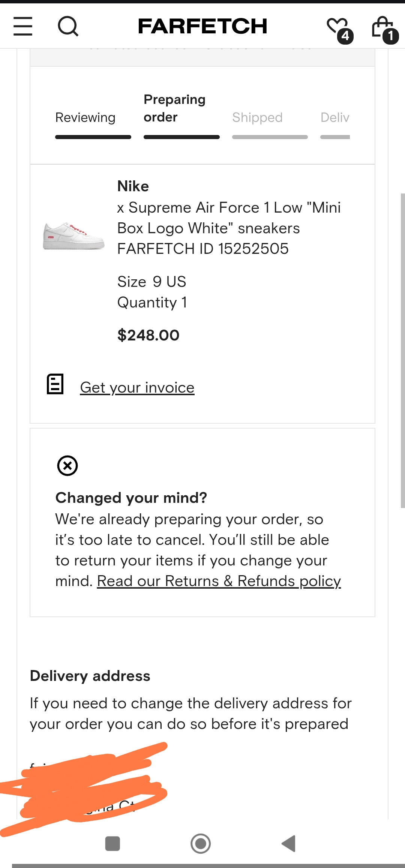Open the wishlist heart icon
405x868 pixels.
[x=338, y=27]
